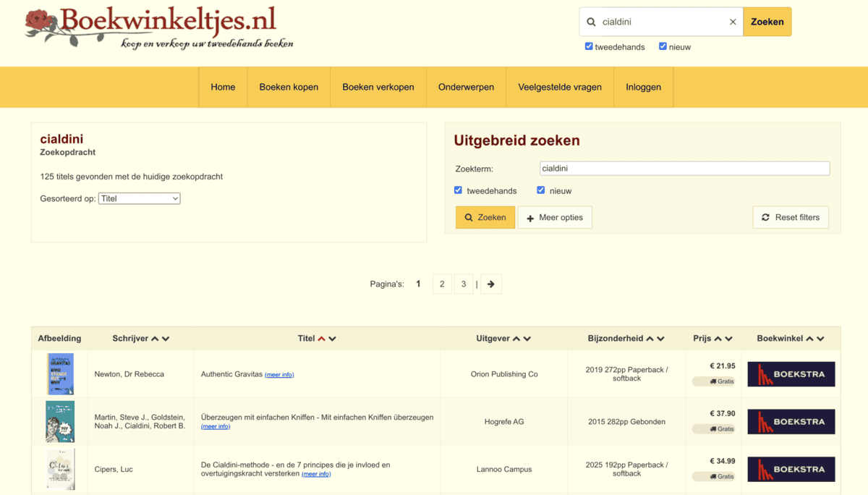This screenshot has height=495, width=868.
Task: Toggle nieuw checkbox under top search bar
Action: pos(663,46)
